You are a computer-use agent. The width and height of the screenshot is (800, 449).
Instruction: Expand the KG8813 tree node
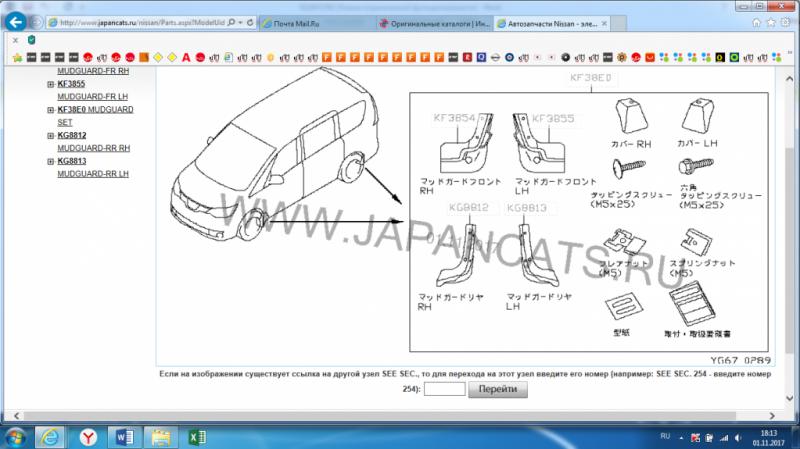(x=51, y=161)
